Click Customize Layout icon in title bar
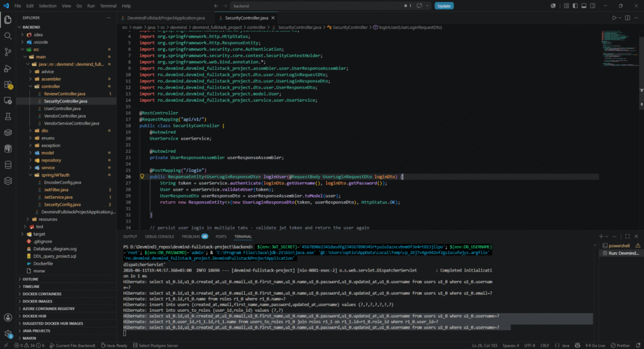This screenshot has height=349, width=644. point(567,6)
